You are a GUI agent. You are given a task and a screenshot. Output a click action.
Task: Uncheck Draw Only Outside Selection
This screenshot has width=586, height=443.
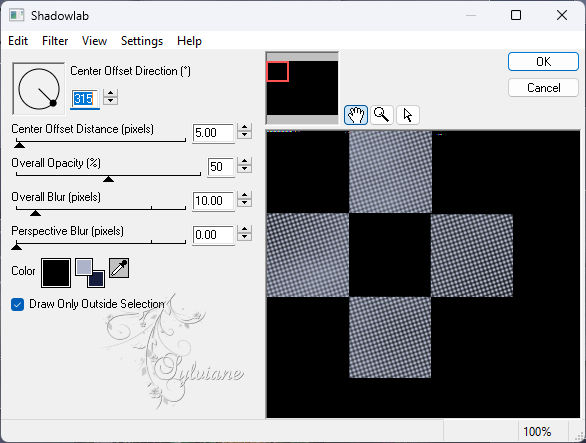[18, 304]
